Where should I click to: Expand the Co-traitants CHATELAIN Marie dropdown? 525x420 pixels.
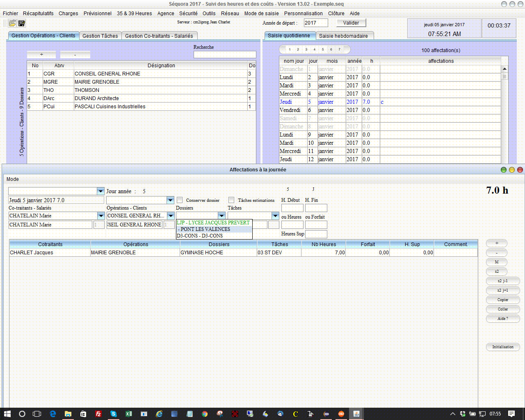click(x=101, y=216)
